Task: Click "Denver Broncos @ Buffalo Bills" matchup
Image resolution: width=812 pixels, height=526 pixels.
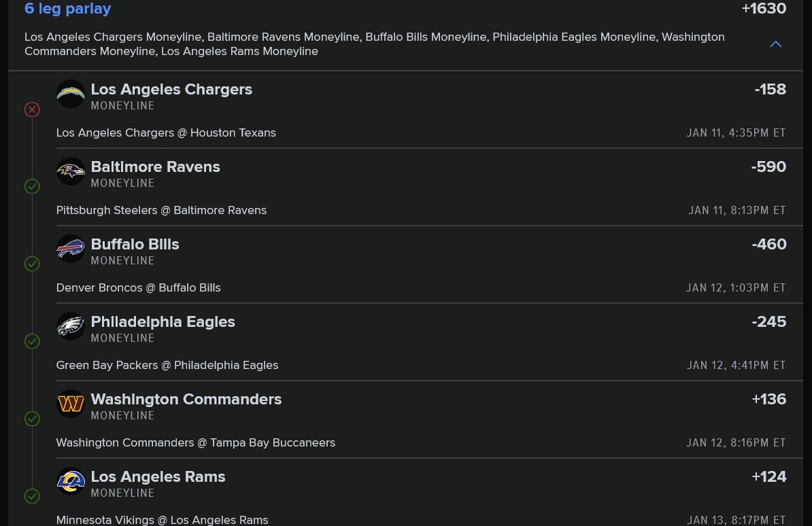Action: [x=138, y=288]
